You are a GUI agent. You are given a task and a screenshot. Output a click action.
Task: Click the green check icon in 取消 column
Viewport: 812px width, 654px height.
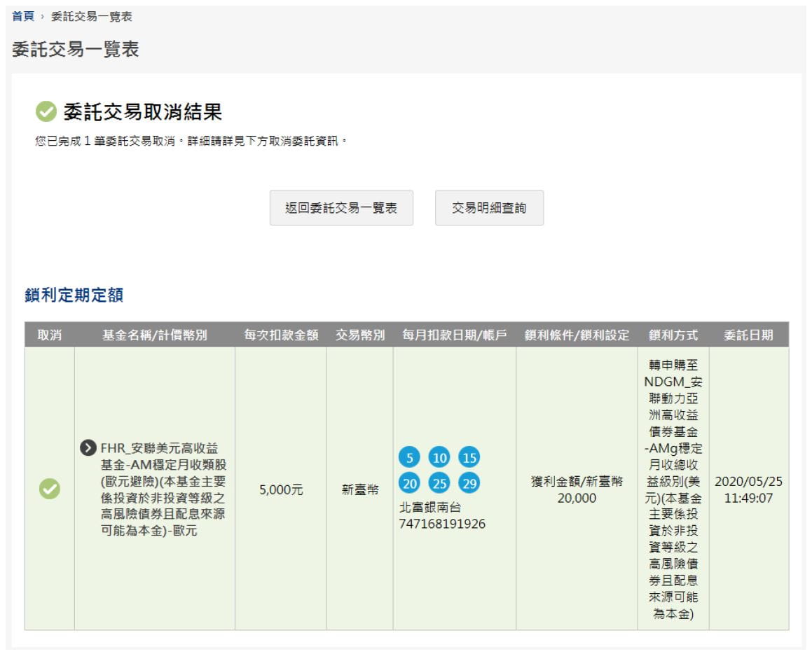coord(50,489)
